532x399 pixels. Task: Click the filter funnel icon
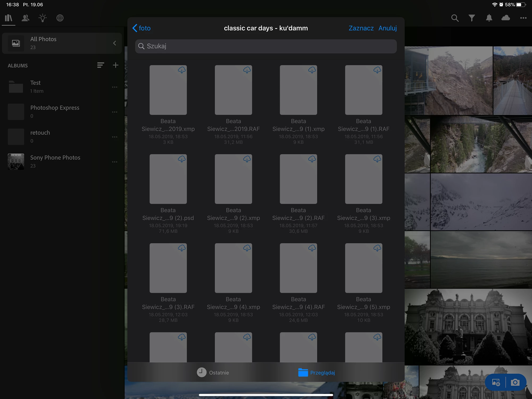(x=472, y=18)
